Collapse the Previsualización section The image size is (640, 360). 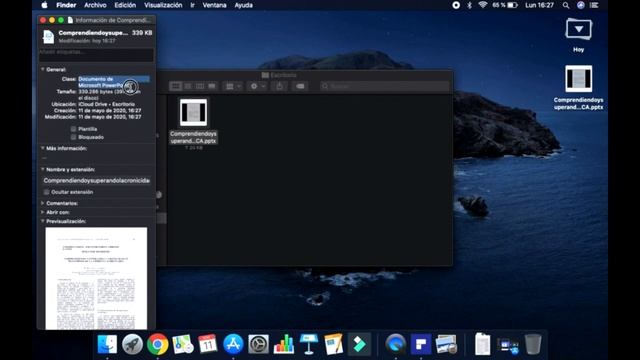point(42,221)
